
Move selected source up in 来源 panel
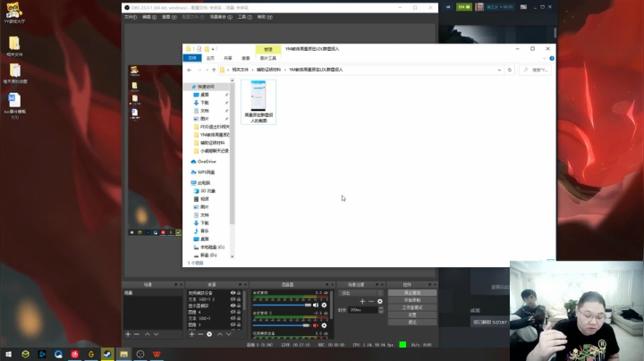coord(220,334)
